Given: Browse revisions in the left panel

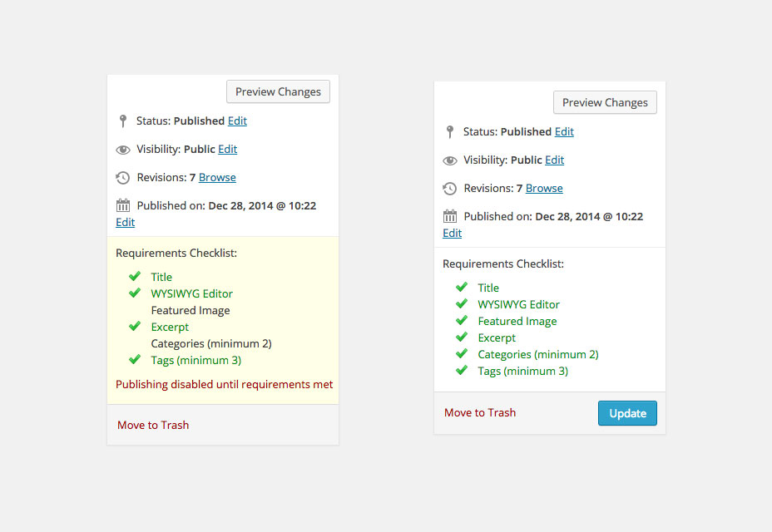Looking at the screenshot, I should [x=217, y=178].
